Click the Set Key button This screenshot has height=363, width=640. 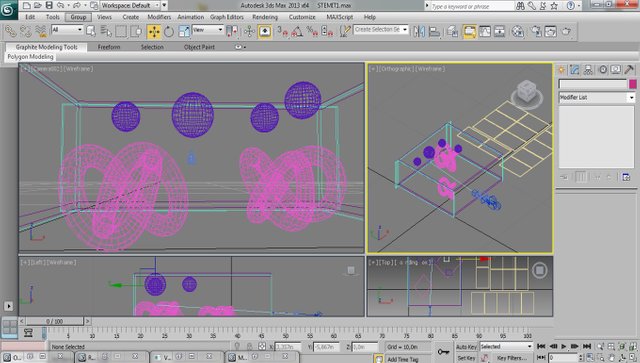coord(467,358)
